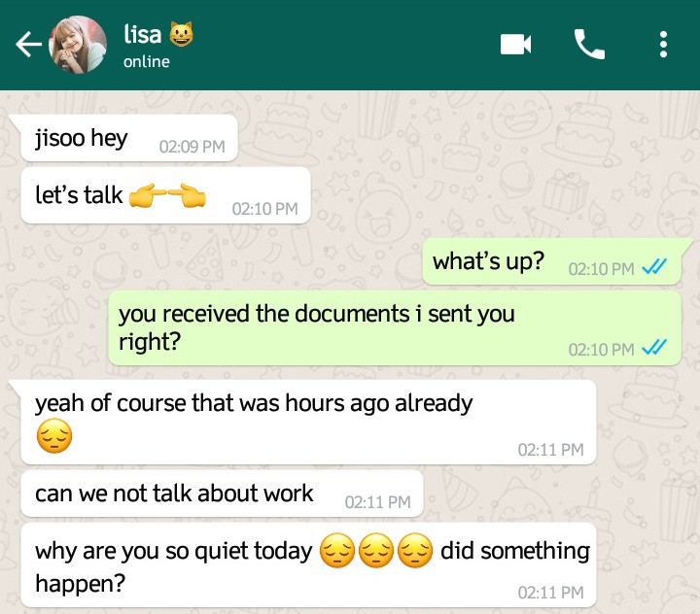
Task: Tap the cat emoji beside lisa
Action: (x=181, y=34)
